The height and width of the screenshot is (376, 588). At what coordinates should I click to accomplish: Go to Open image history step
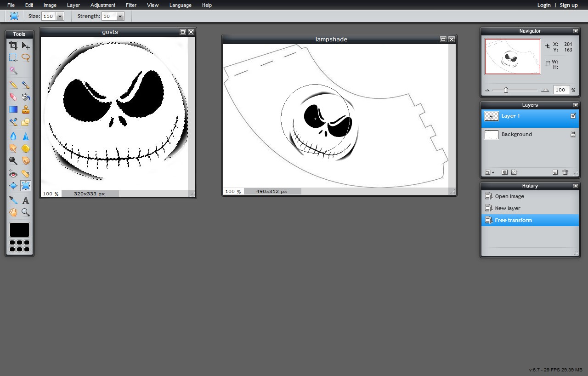coord(530,196)
